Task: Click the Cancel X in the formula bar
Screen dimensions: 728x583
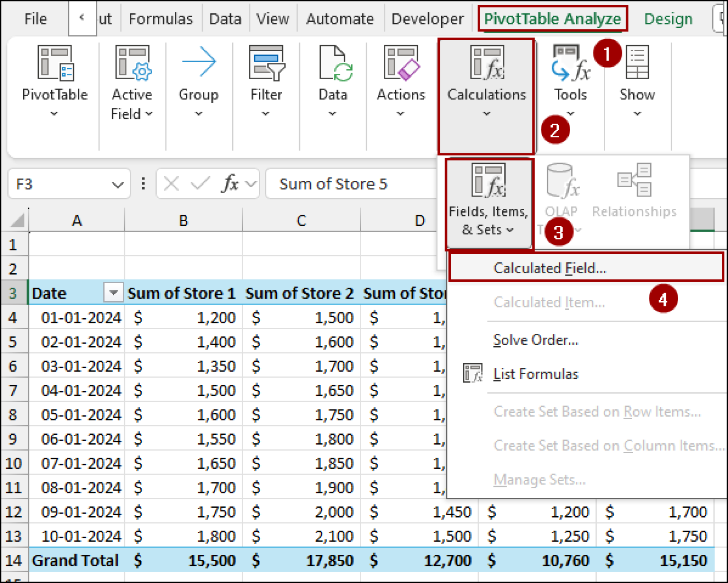Action: (x=172, y=184)
